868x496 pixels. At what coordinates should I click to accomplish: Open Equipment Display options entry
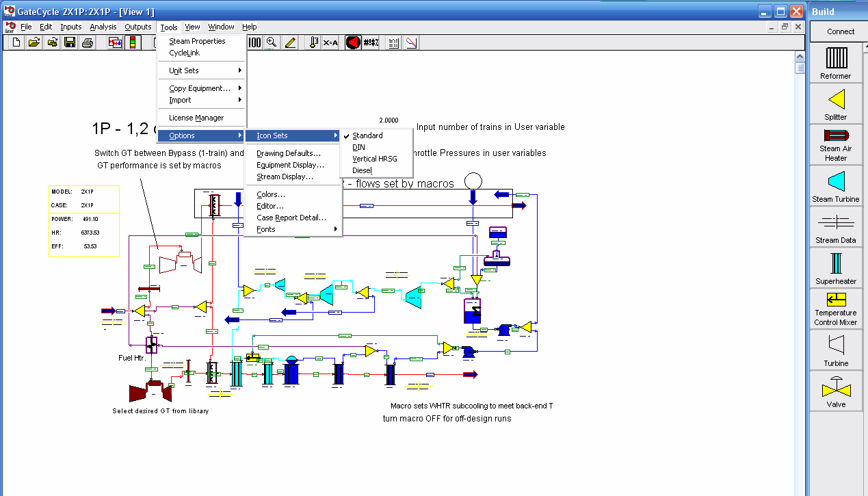coord(293,165)
